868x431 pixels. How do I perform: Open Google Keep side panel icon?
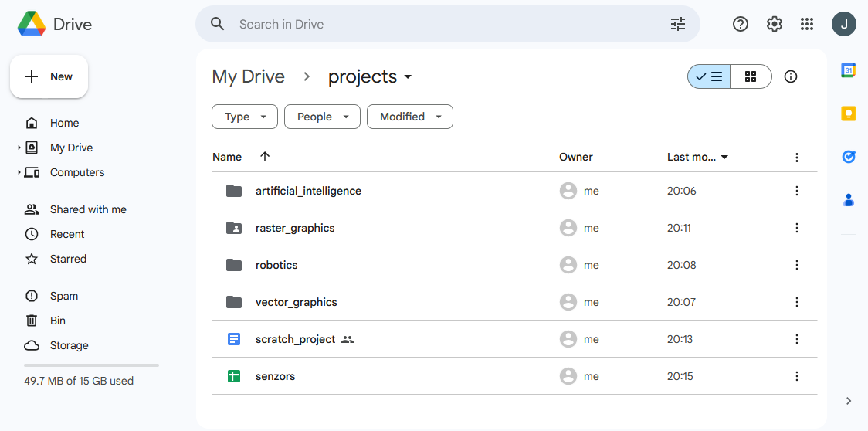click(x=848, y=114)
